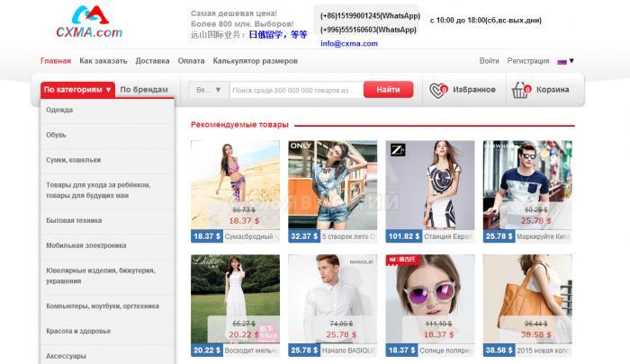Open the search category dropdown
This screenshot has height=364, width=630.
(x=205, y=90)
